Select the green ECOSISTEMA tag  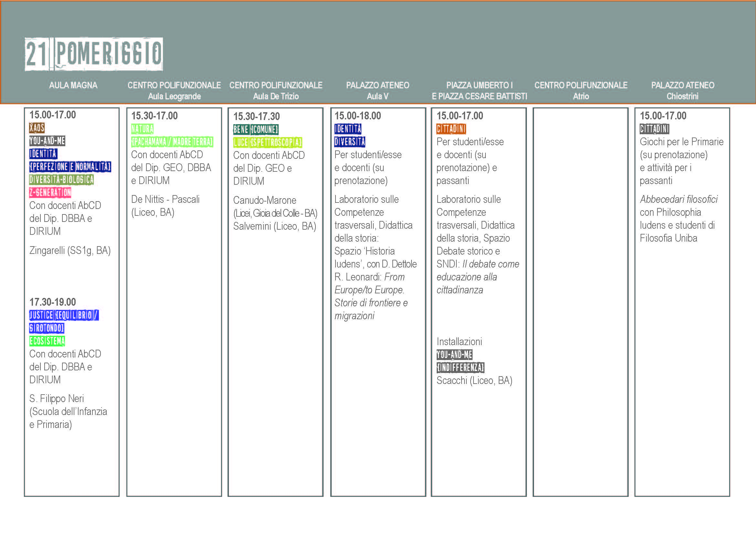tap(47, 341)
